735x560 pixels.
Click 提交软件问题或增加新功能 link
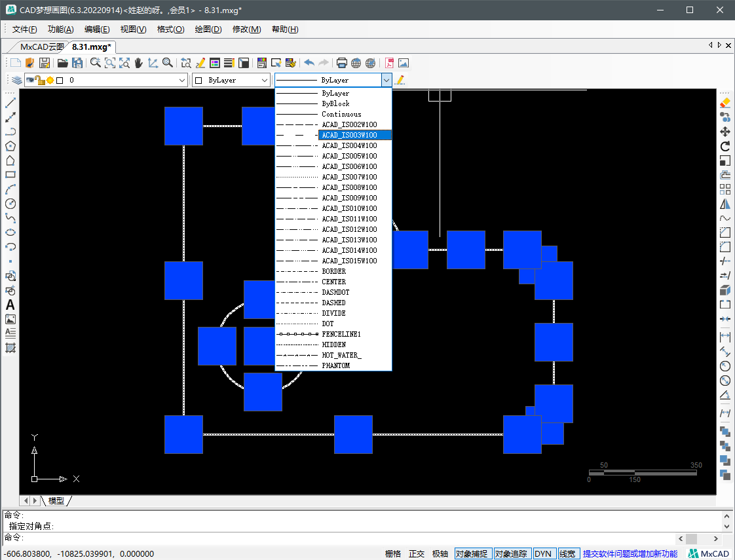tap(630, 554)
